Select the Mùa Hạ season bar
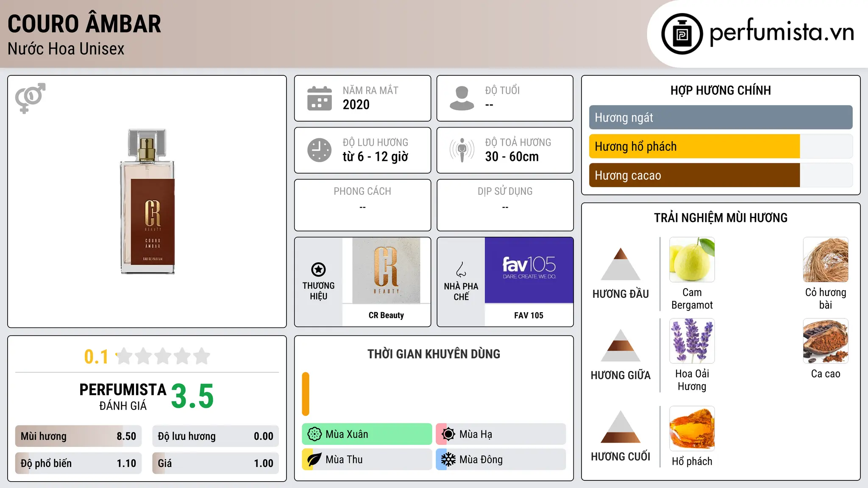868x488 pixels. [x=501, y=434]
